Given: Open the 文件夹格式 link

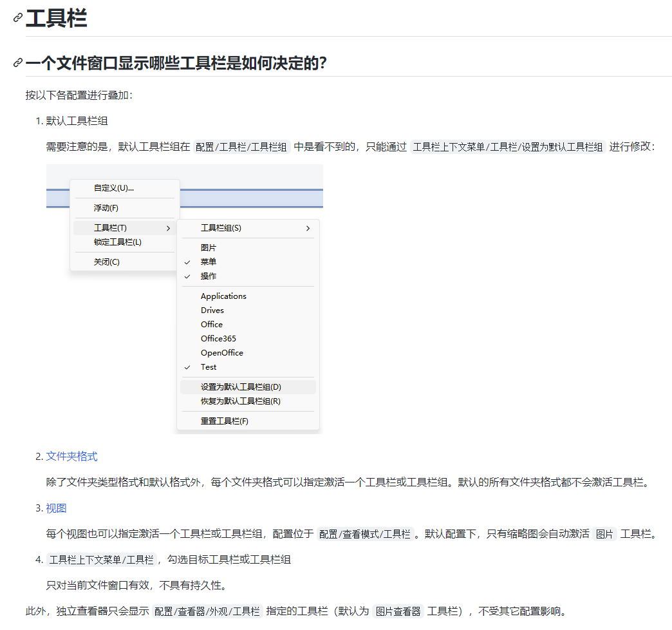Looking at the screenshot, I should click(x=71, y=456).
